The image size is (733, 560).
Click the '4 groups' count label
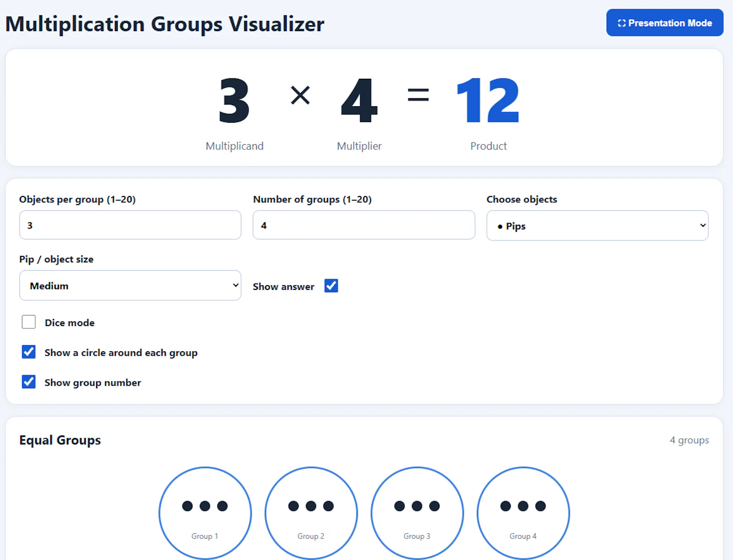(689, 440)
